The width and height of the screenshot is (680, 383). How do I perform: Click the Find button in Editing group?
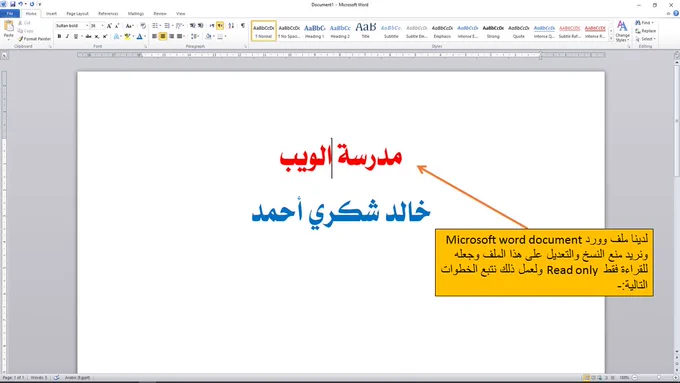click(645, 23)
